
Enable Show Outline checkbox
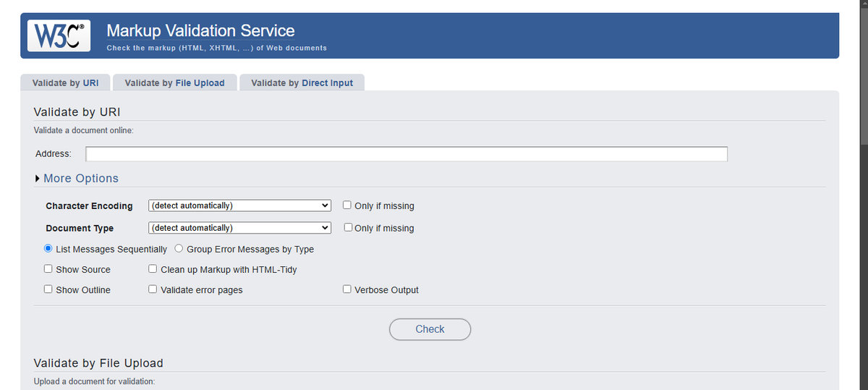pyautogui.click(x=48, y=289)
